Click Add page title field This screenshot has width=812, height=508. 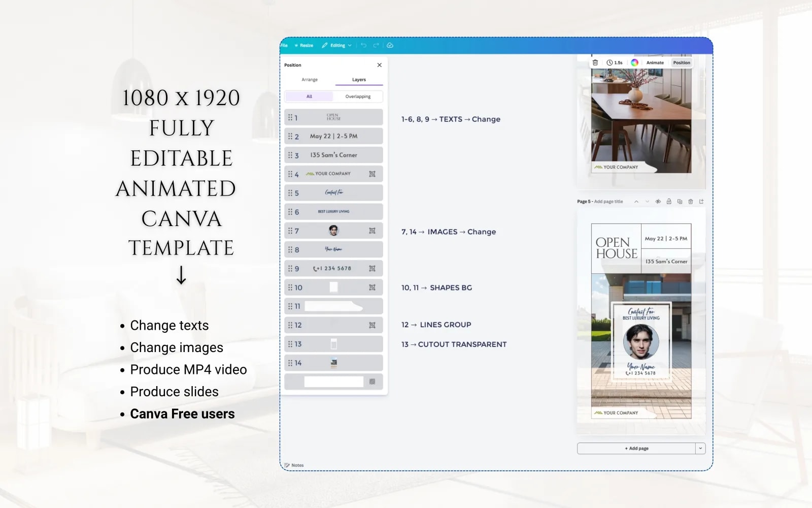point(608,202)
